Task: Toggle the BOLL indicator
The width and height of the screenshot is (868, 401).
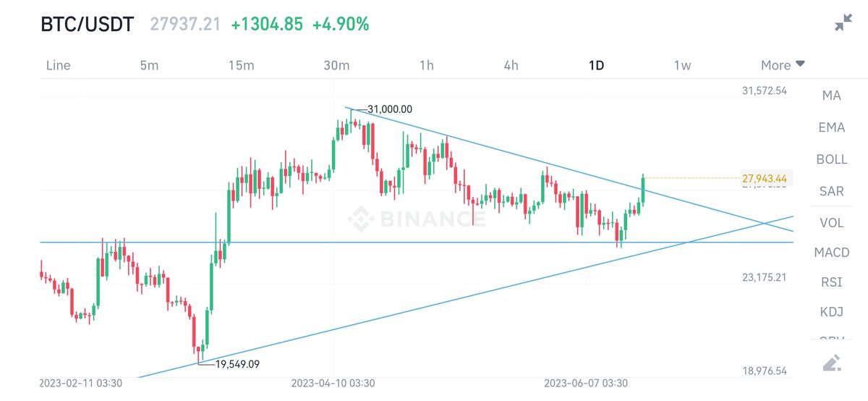Action: [832, 159]
